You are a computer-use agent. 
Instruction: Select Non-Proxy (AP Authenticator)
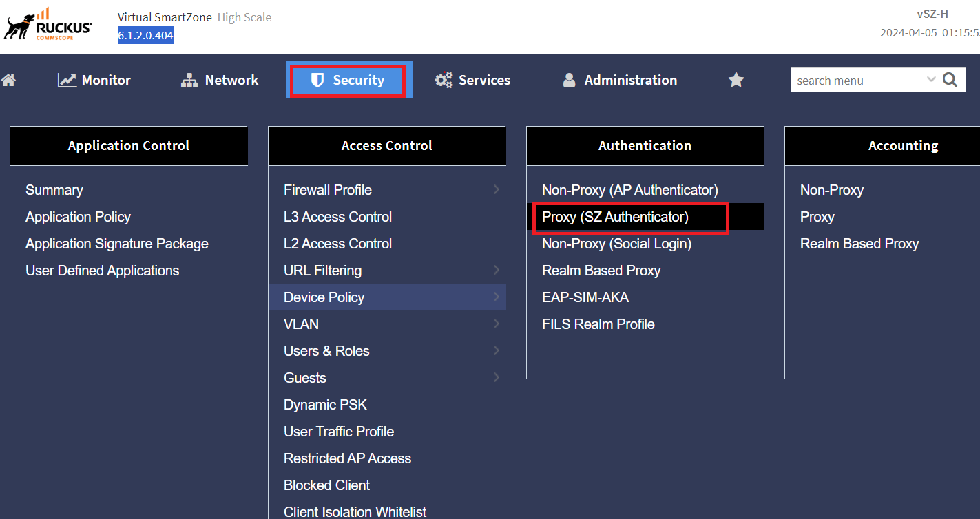630,190
